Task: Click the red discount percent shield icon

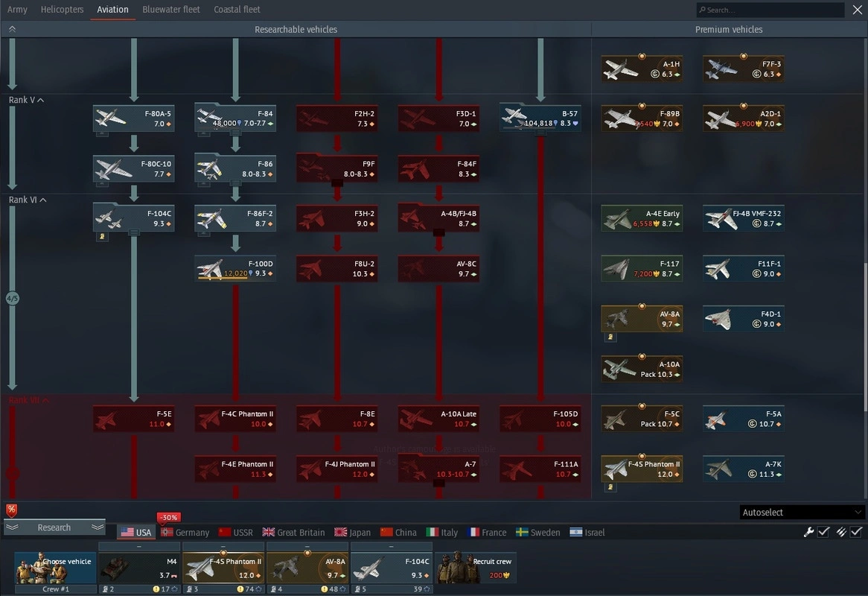Action: [11, 510]
